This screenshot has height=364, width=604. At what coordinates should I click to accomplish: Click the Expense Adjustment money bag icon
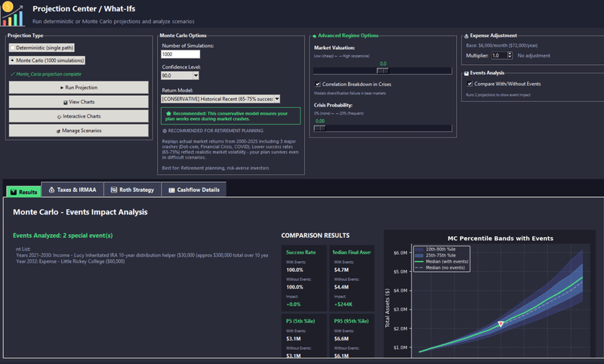tap(465, 35)
